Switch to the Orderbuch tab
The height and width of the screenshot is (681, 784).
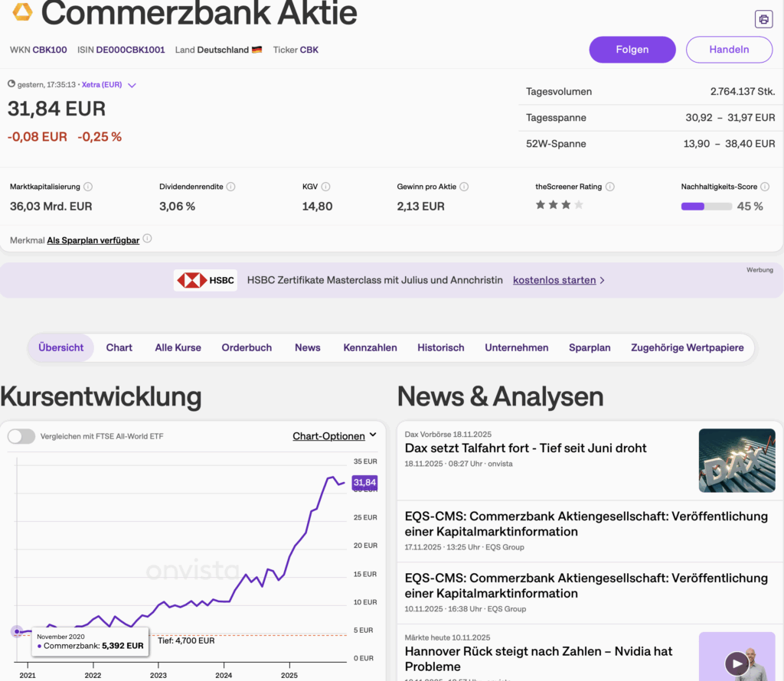pos(247,347)
